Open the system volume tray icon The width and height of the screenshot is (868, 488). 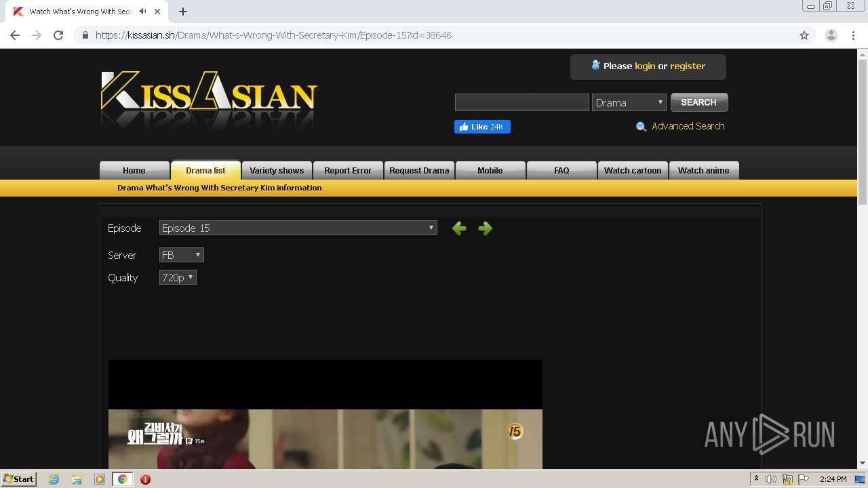click(771, 479)
